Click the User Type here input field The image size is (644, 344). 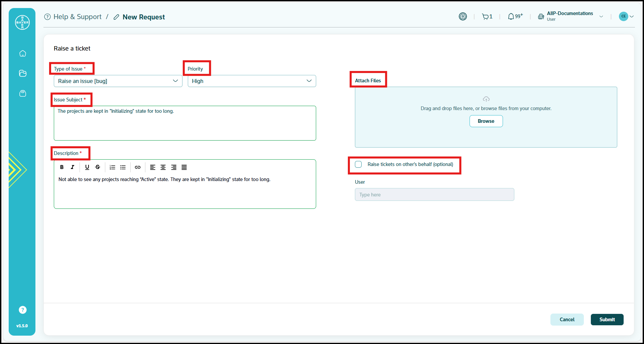point(434,194)
